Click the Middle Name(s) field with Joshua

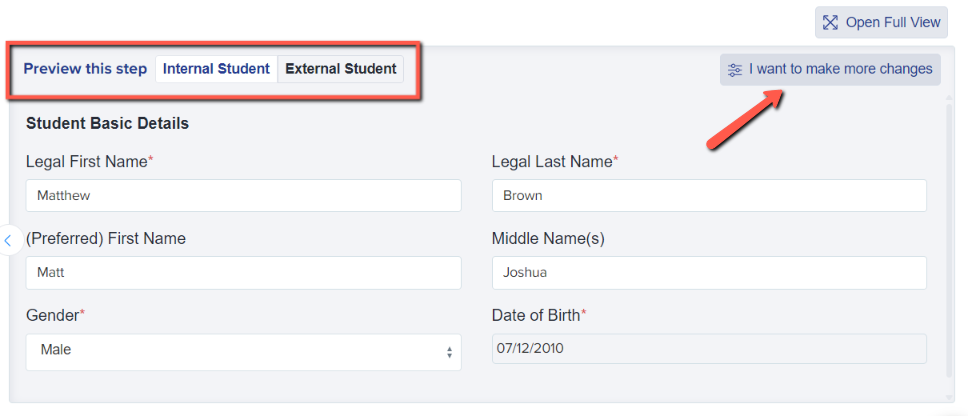pos(709,272)
